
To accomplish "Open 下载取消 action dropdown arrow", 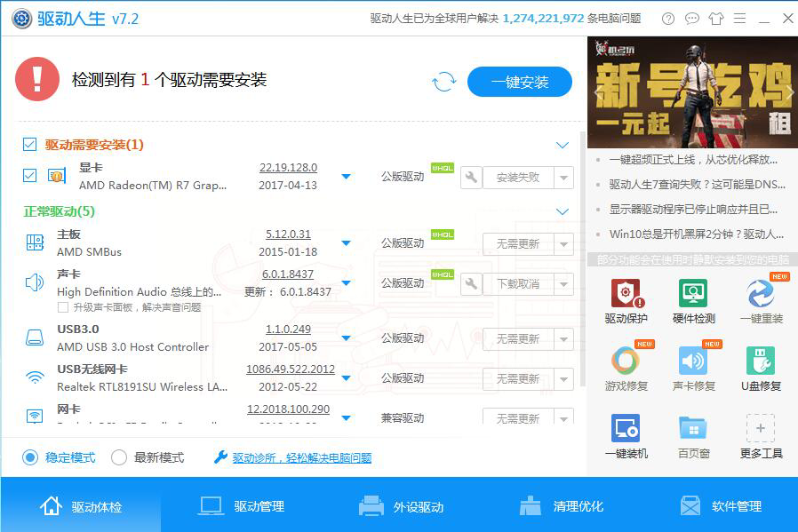I will (x=563, y=284).
